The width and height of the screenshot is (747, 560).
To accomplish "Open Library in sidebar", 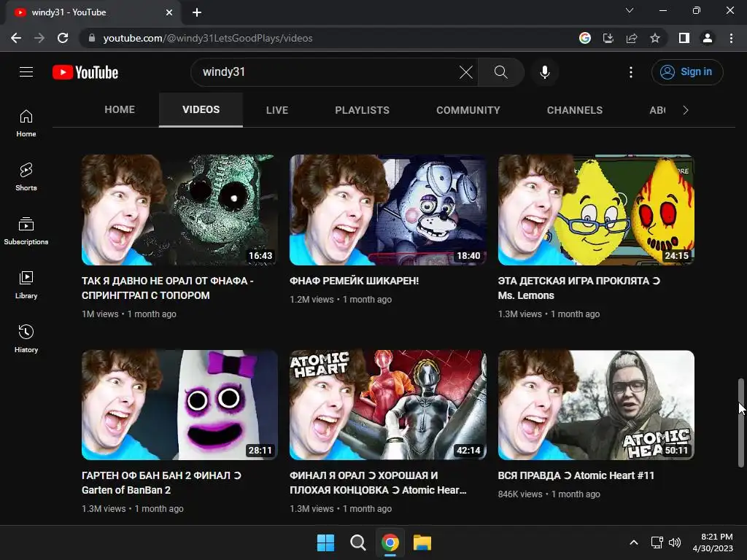I will click(x=26, y=285).
